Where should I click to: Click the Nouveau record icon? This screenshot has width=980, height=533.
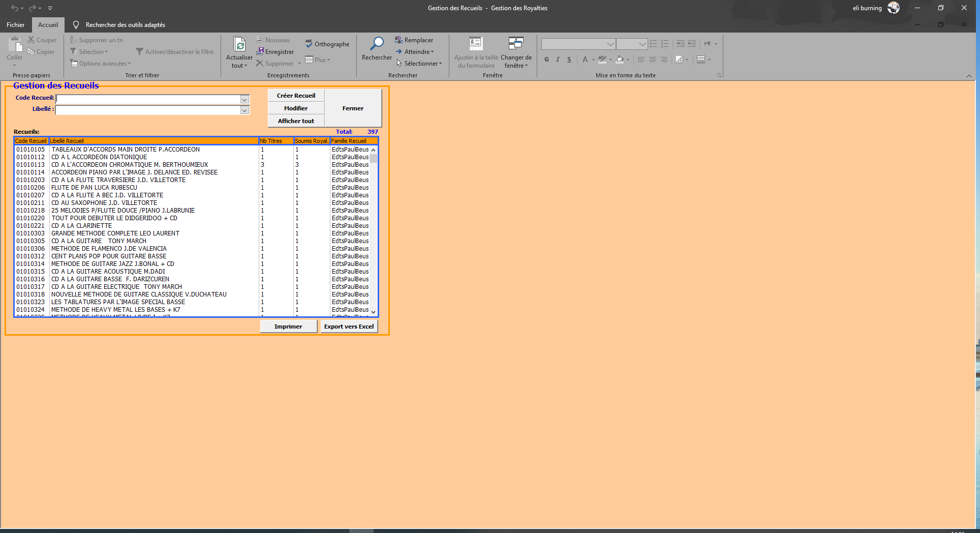coord(260,40)
